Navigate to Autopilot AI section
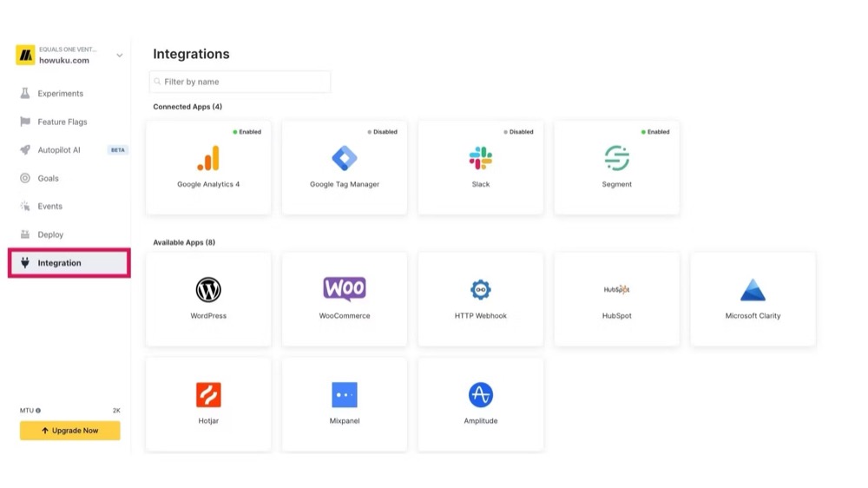This screenshot has height=488, width=868. click(x=59, y=150)
